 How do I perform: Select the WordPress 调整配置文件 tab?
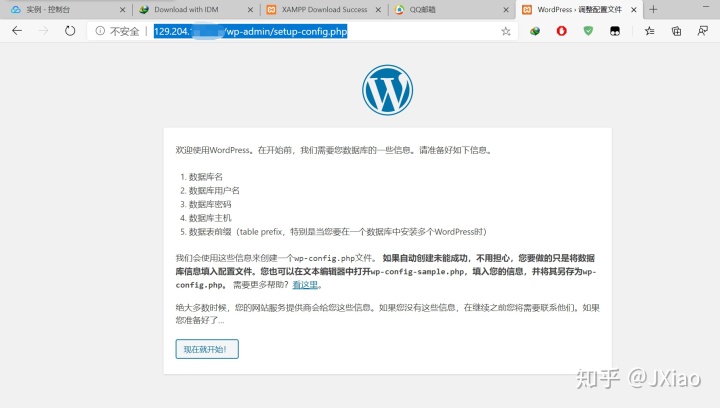[579, 9]
